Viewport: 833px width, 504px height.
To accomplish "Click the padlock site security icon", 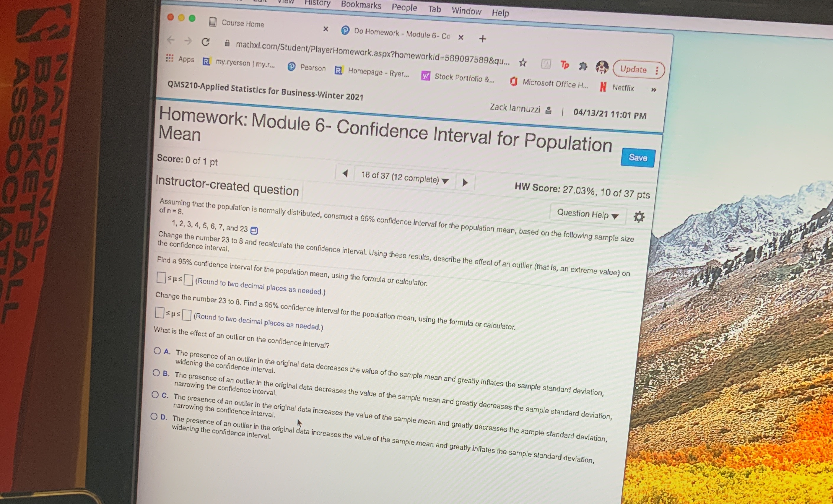I will [227, 43].
